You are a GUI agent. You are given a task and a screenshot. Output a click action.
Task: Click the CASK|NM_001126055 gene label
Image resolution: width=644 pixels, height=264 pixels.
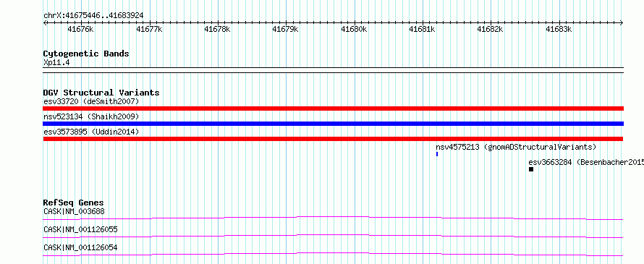80,229
